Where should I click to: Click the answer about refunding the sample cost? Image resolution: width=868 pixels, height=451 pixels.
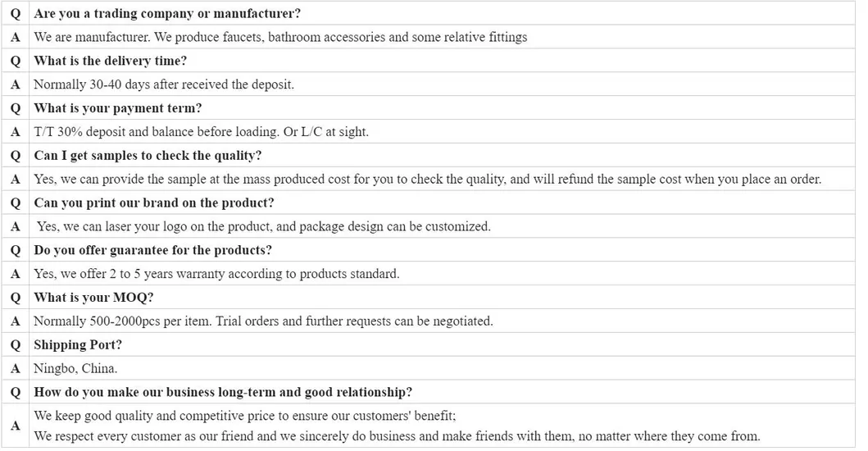click(x=427, y=179)
